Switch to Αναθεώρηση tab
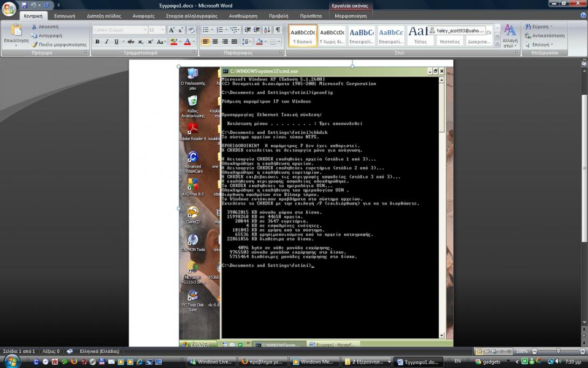This screenshot has height=368, width=588. 243,16
